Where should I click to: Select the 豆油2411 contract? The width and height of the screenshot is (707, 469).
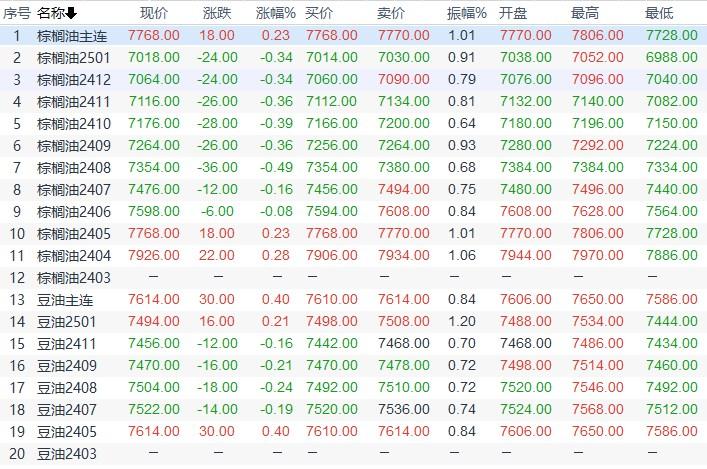[x=67, y=344]
